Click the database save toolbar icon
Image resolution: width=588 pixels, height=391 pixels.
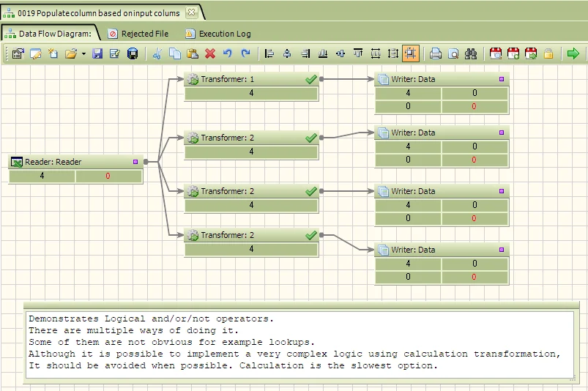(x=133, y=54)
